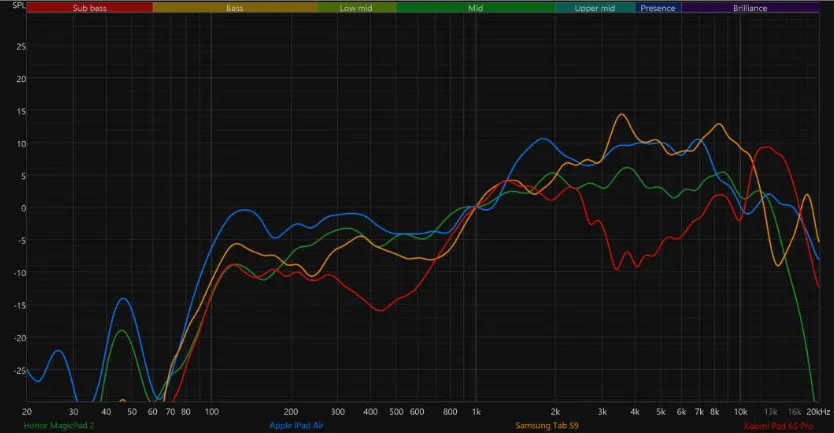This screenshot has height=433, width=834.
Task: Toggle the Apple iPad Air legend entry
Action: coord(297,426)
